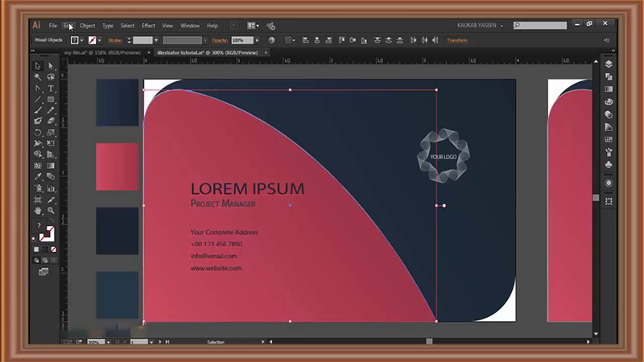
Task: Expand the stroke weight dropdown
Action: [x=157, y=40]
